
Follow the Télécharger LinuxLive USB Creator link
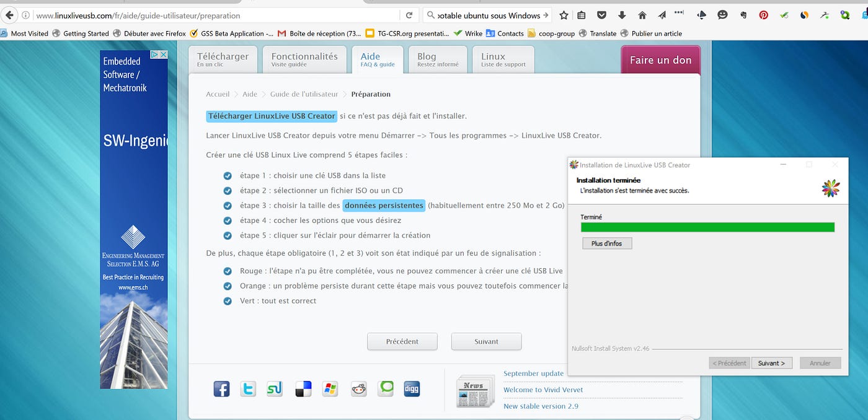click(x=272, y=116)
